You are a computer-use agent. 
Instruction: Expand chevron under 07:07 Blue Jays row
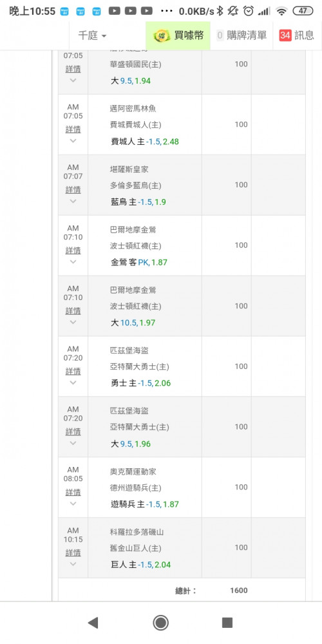(x=73, y=201)
